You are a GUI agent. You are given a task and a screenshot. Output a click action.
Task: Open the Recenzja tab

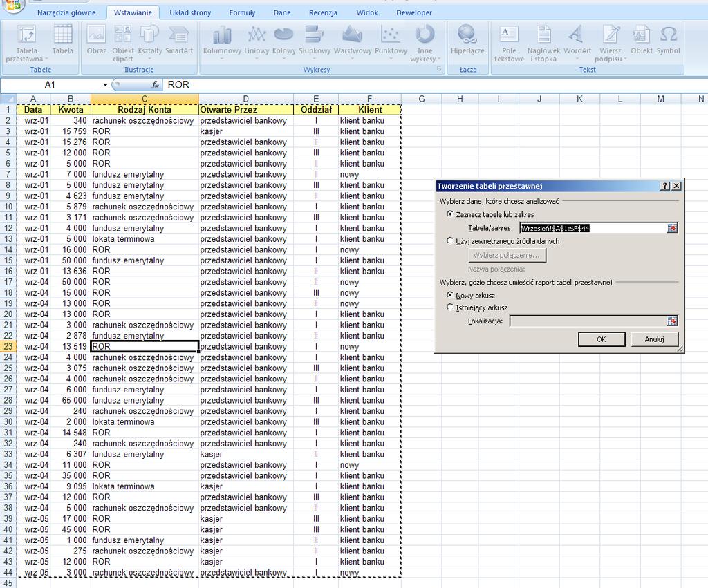tap(323, 12)
